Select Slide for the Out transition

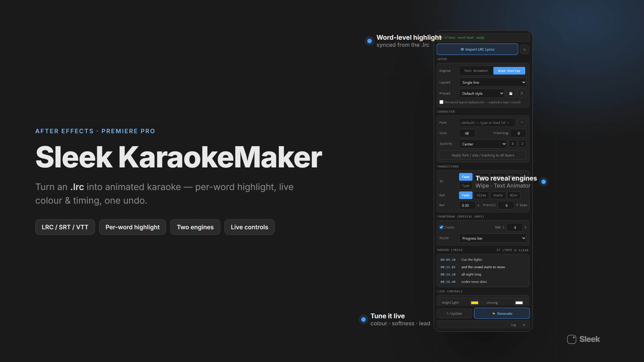(481, 195)
